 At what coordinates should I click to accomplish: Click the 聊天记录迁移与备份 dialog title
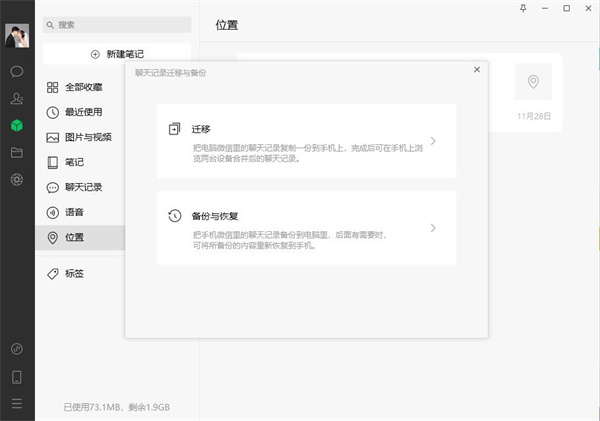tap(170, 73)
